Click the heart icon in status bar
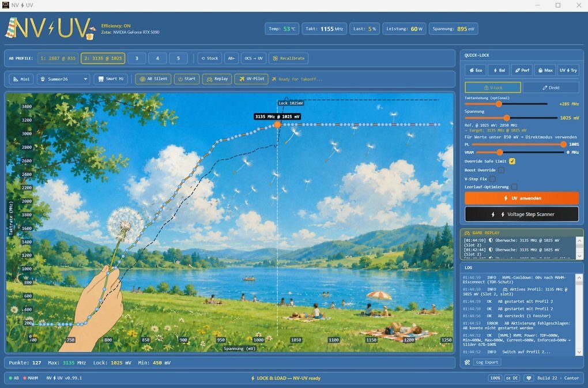The height and width of the screenshot is (388, 588). pos(529,378)
